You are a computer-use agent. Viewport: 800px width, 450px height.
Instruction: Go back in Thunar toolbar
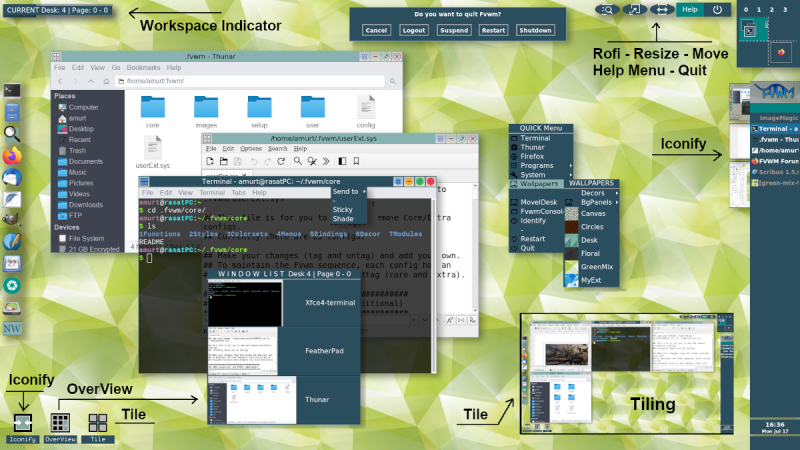(x=60, y=81)
